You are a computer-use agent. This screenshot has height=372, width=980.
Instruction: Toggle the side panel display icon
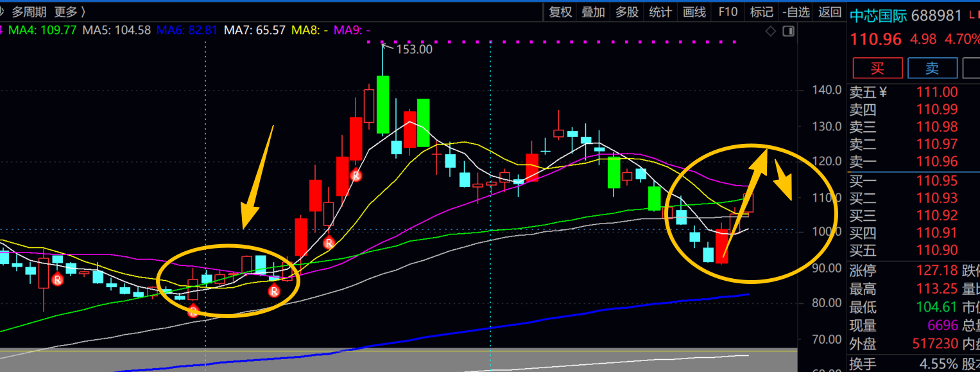click(788, 31)
